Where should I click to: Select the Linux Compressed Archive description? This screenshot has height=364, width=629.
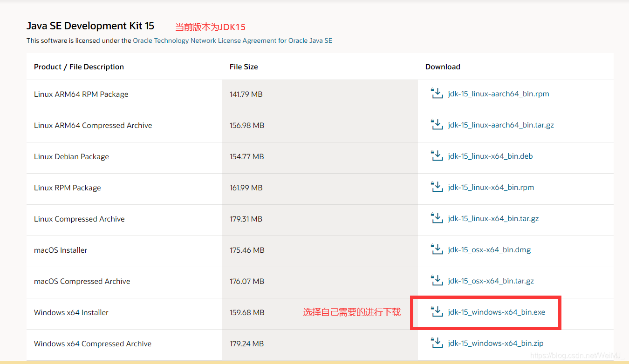click(79, 219)
